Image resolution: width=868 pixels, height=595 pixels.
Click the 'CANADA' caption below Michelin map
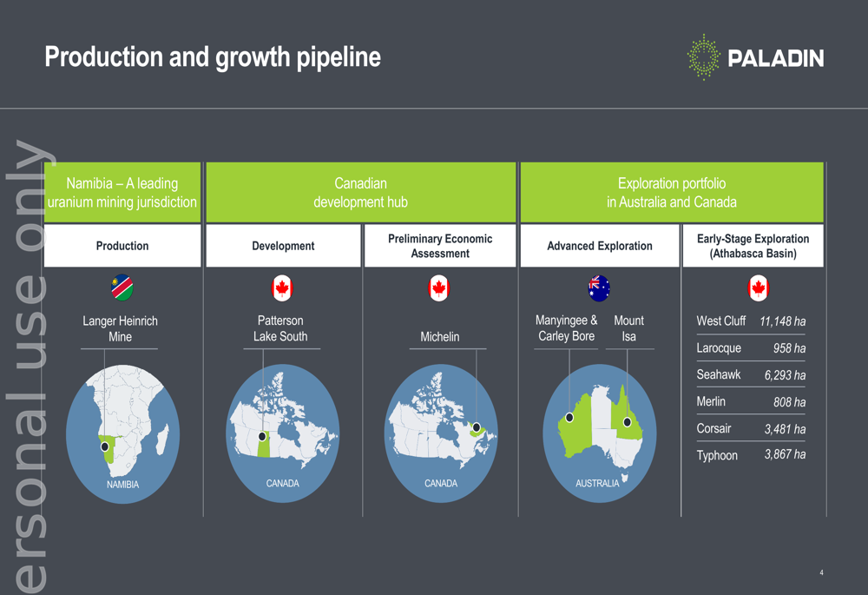coord(441,483)
